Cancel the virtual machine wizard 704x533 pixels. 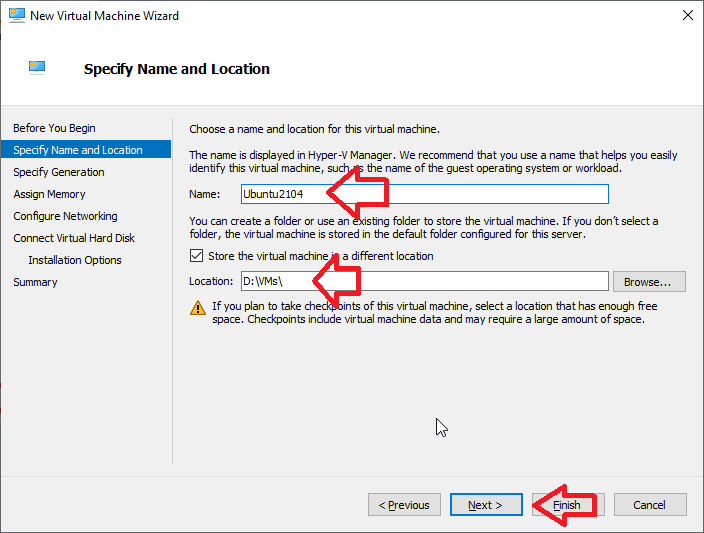[650, 505]
